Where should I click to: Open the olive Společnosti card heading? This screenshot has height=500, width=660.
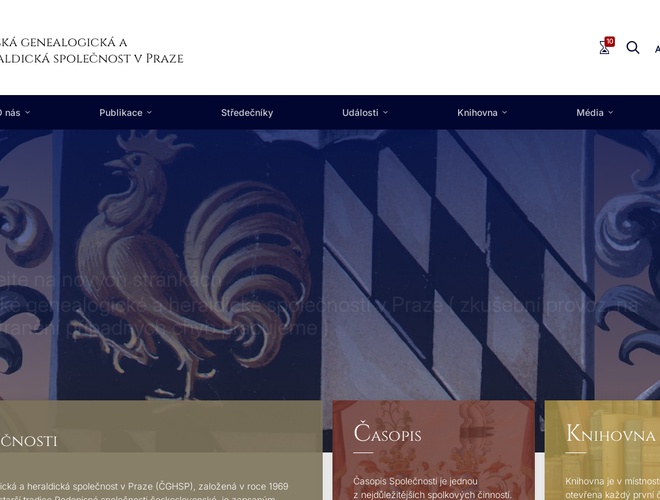tap(29, 441)
